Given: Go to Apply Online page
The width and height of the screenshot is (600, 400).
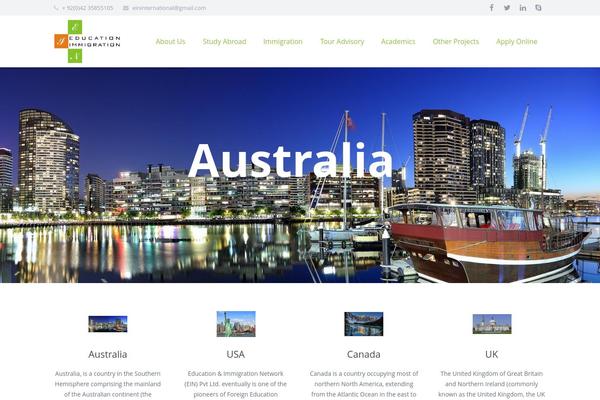Looking at the screenshot, I should coord(517,41).
